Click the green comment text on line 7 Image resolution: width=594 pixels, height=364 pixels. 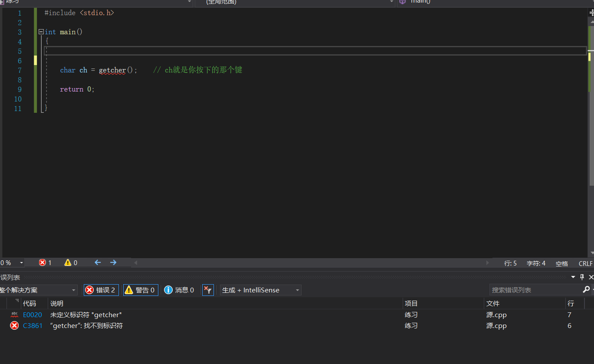[x=197, y=70]
